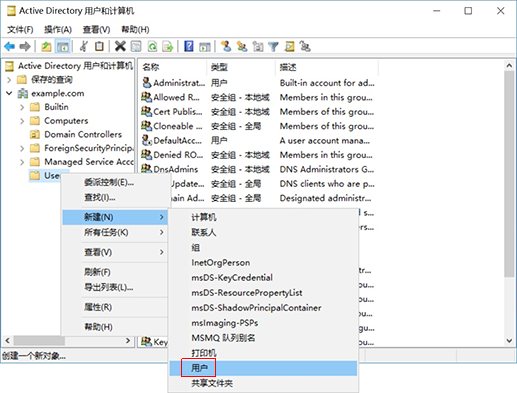The image size is (517, 393).
Task: Open the 帮助(H) menu in menu bar
Action: 135,30
